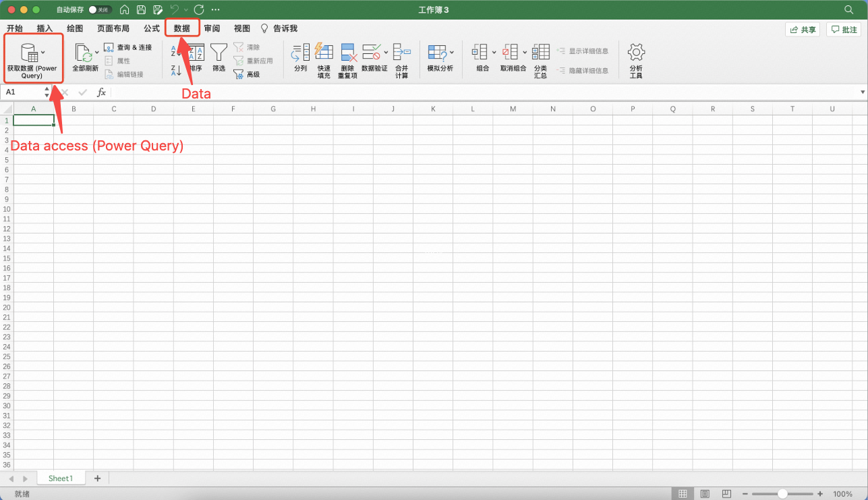Apply the 筛选 filter funnel
The width and height of the screenshot is (868, 500).
(219, 57)
